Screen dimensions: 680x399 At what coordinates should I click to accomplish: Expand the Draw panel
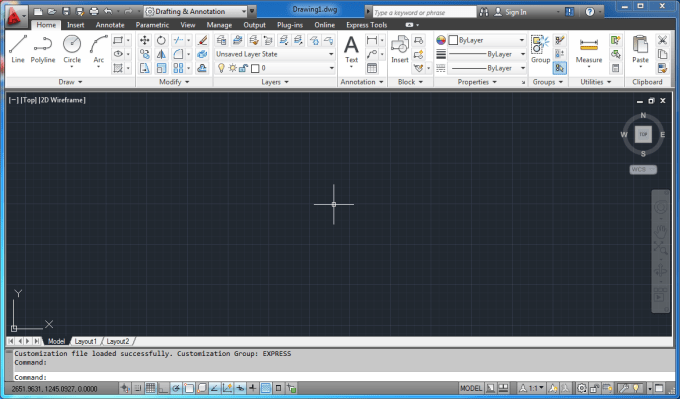pyautogui.click(x=70, y=82)
